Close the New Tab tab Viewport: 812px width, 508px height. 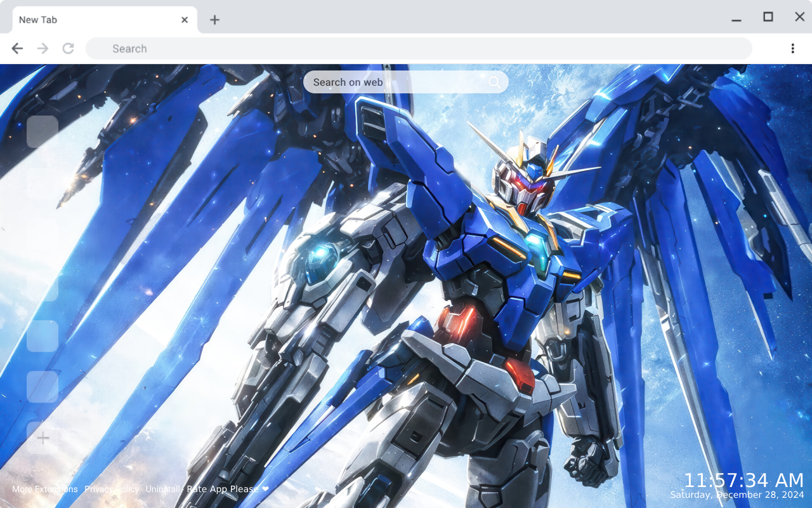point(185,20)
